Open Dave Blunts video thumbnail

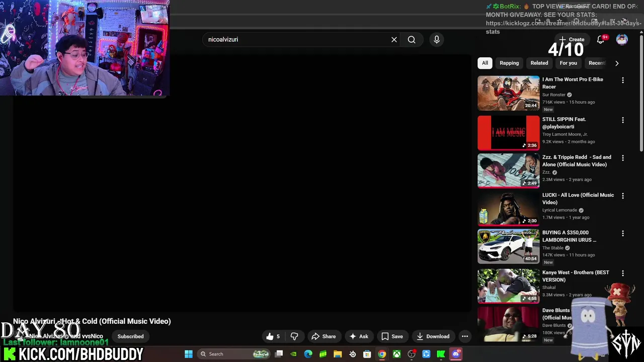tap(508, 324)
